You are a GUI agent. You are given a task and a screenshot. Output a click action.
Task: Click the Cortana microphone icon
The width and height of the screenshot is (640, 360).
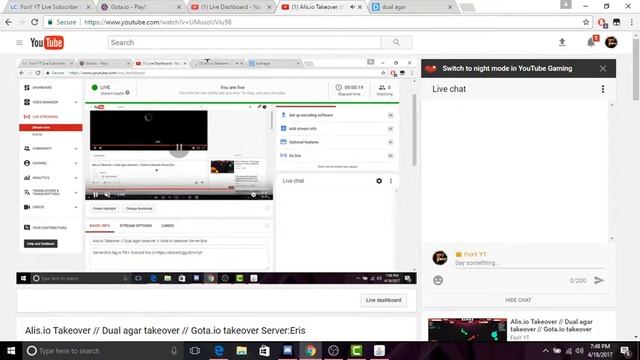point(174,351)
